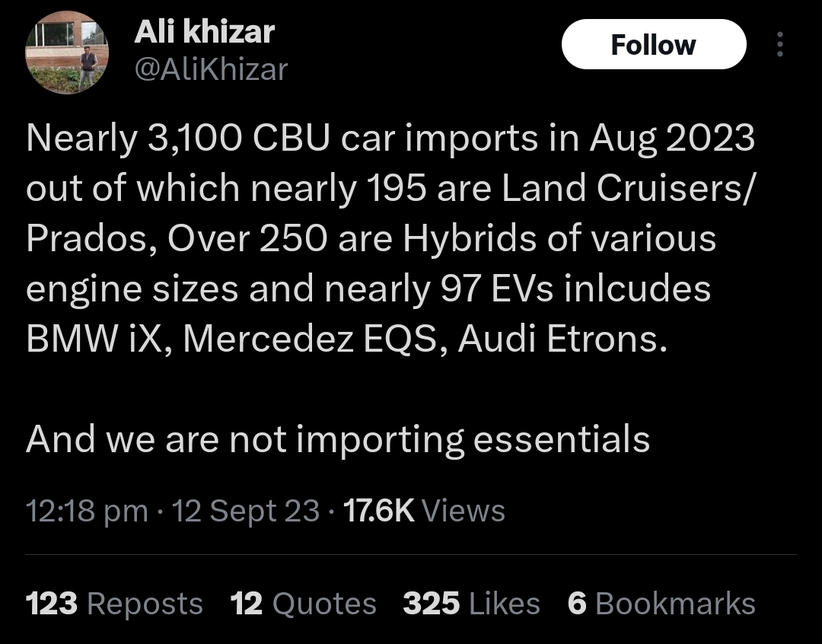Open the three-dot more options menu
The height and width of the screenshot is (644, 822).
(780, 44)
